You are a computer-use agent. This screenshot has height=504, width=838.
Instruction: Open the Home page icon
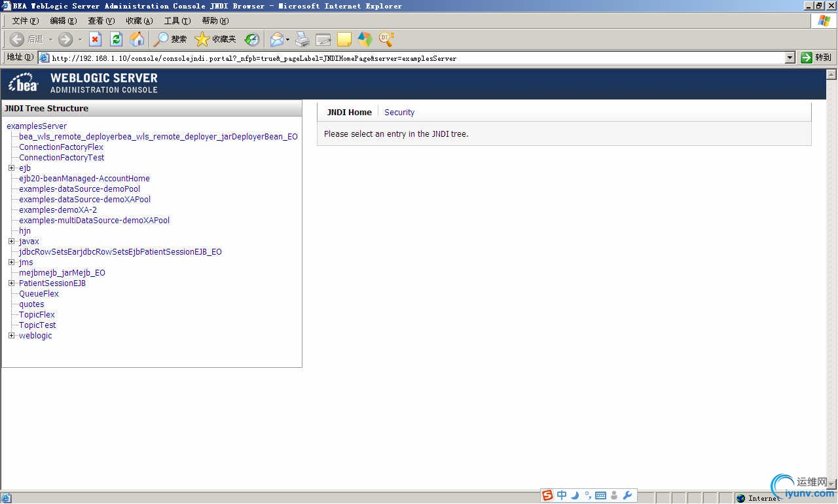coord(137,39)
